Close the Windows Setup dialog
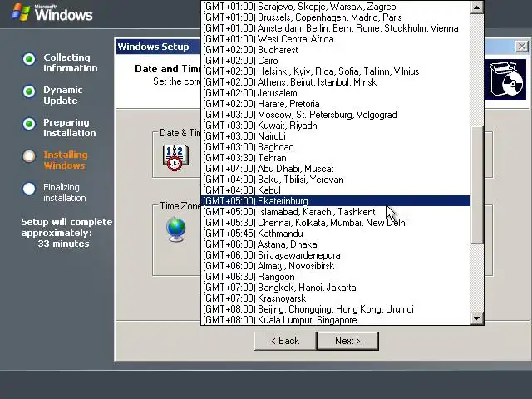The width and height of the screenshot is (532, 399). [521, 47]
